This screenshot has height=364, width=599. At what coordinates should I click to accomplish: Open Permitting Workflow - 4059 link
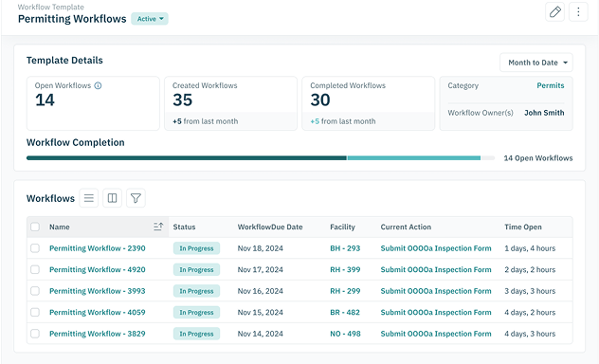click(x=98, y=313)
